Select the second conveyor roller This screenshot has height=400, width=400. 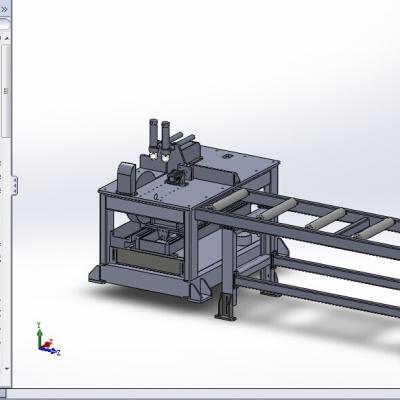(x=278, y=209)
